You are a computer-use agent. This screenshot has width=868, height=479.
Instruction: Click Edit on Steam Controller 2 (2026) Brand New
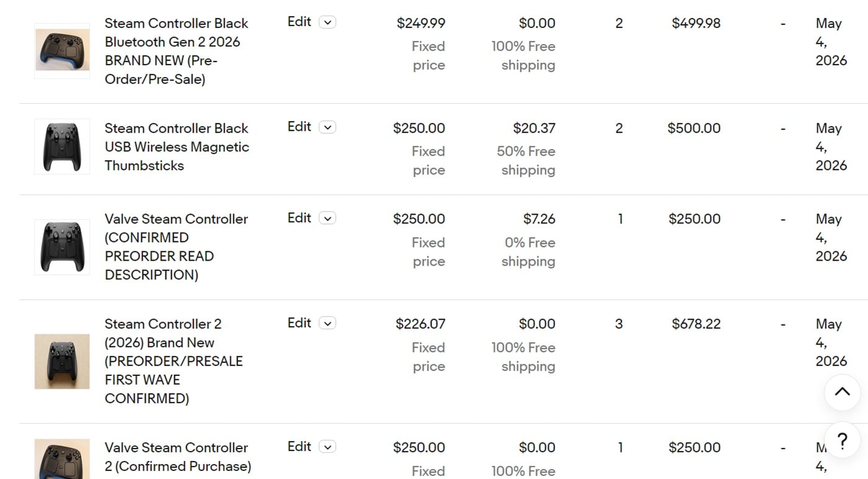click(299, 323)
